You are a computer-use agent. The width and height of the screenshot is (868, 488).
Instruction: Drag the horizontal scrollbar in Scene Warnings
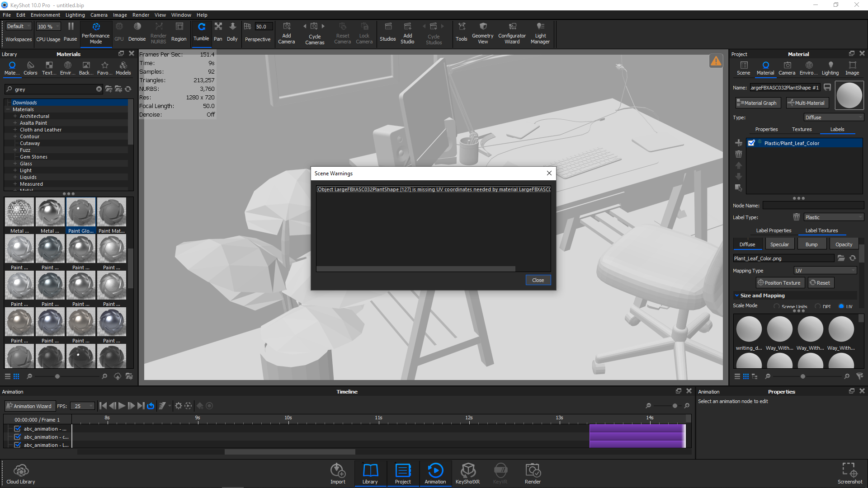point(415,268)
